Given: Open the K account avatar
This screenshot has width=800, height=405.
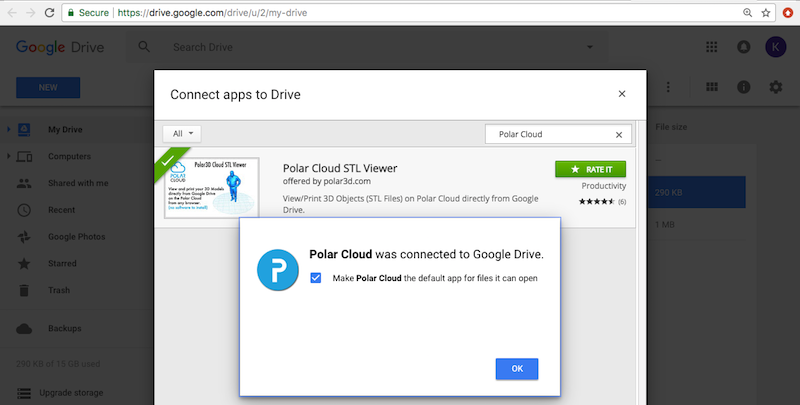Looking at the screenshot, I should tap(776, 47).
